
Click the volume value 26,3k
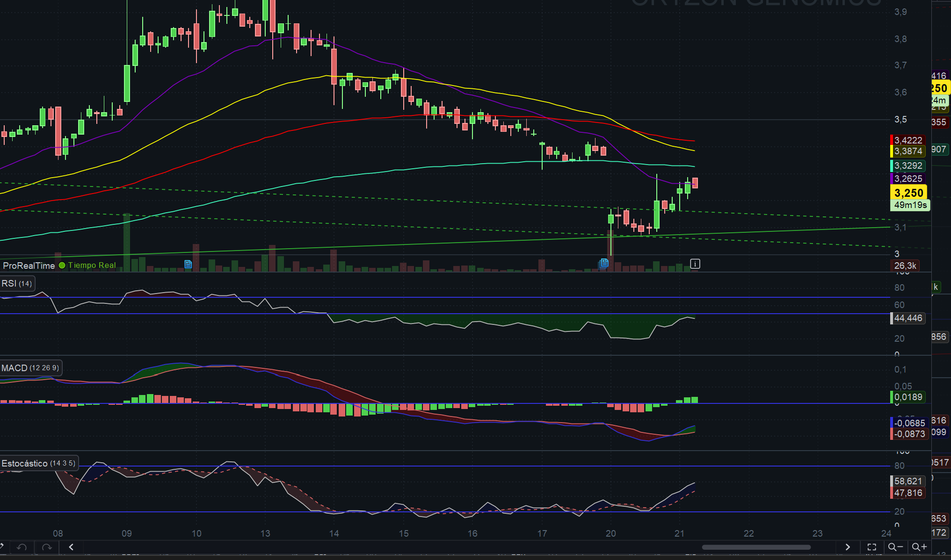905,266
